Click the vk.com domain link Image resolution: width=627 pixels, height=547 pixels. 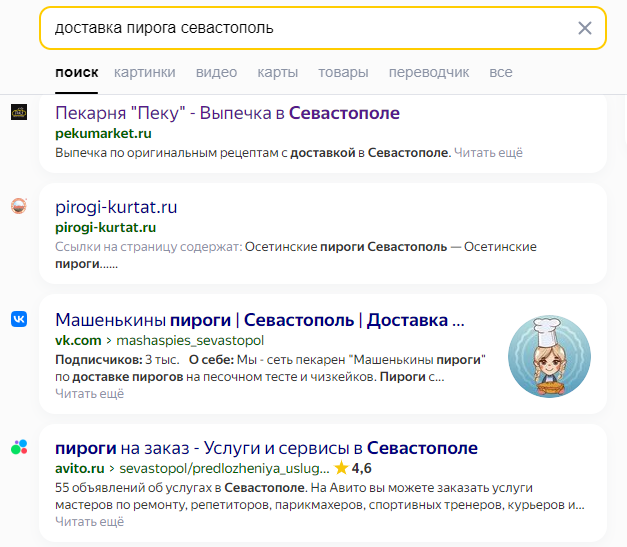[78, 340]
